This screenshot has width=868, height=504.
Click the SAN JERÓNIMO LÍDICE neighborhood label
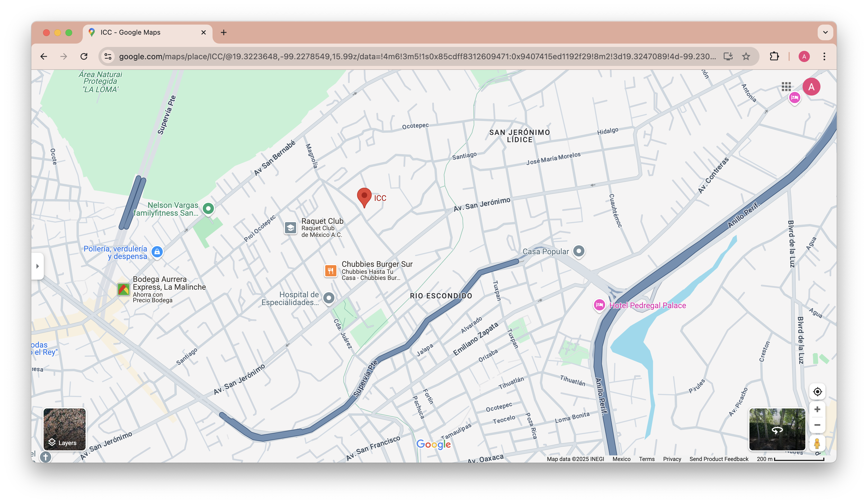519,136
